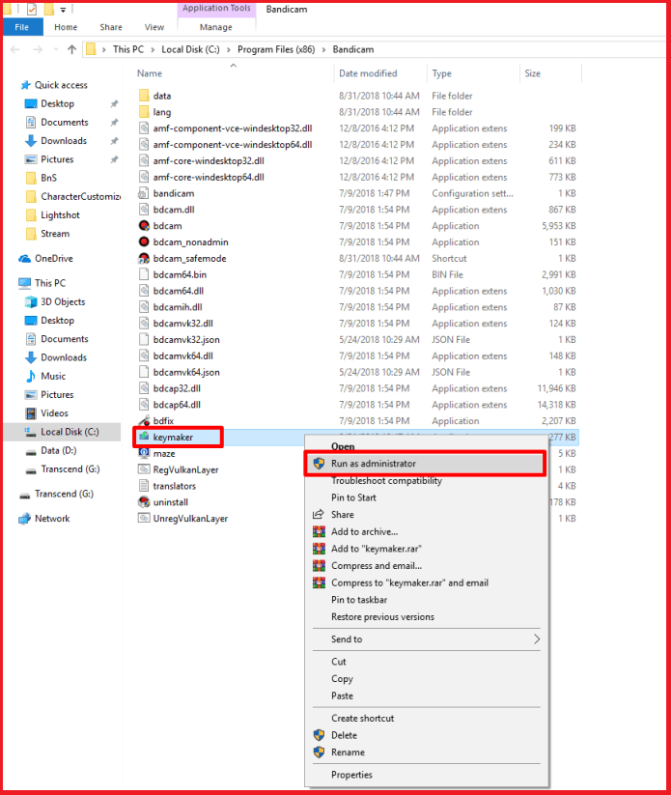672x795 pixels.
Task: Choose Run as administrator in context menu
Action: pos(426,463)
